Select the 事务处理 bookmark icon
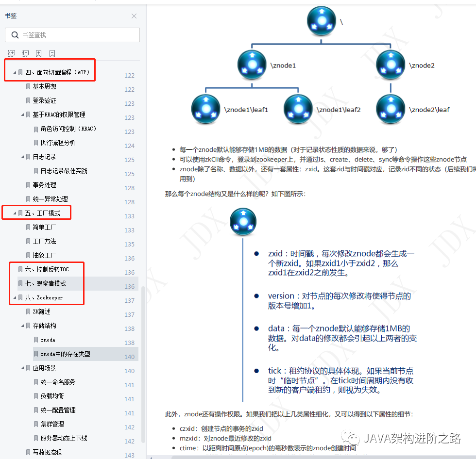The width and height of the screenshot is (476, 459). point(28,184)
